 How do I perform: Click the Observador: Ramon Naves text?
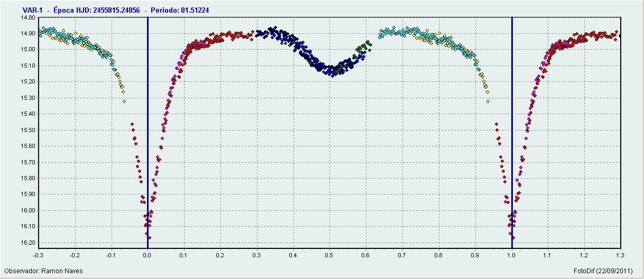click(44, 271)
